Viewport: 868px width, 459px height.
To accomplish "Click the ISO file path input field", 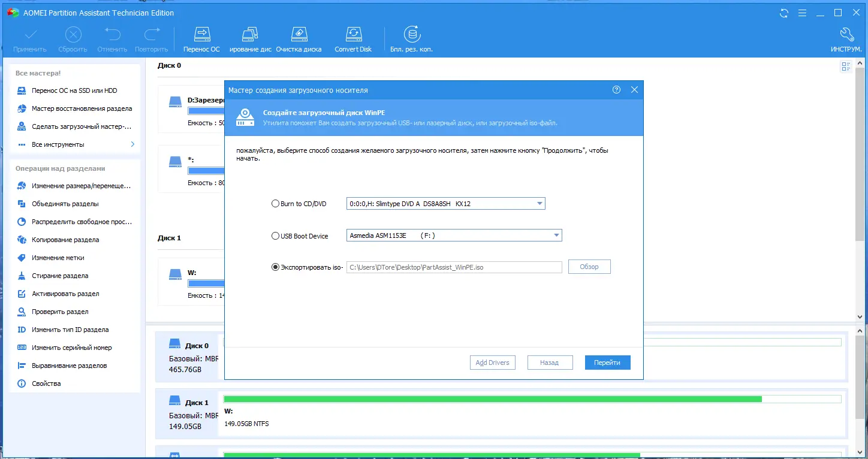I will pyautogui.click(x=453, y=267).
